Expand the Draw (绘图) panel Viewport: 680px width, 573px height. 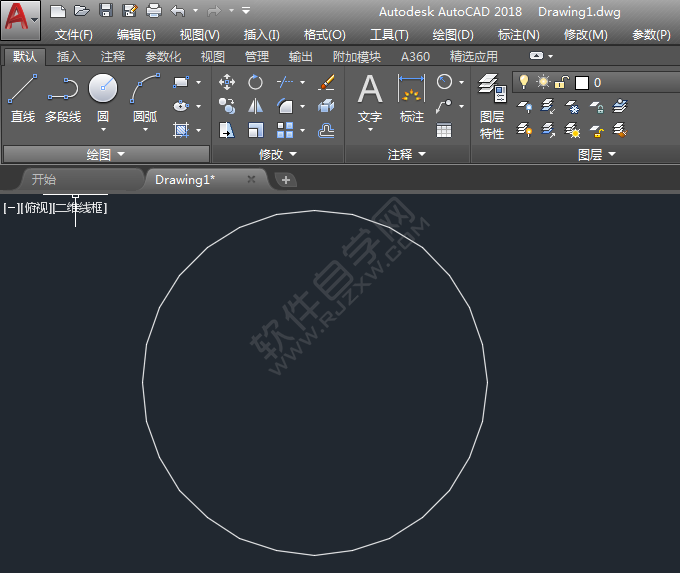click(106, 154)
